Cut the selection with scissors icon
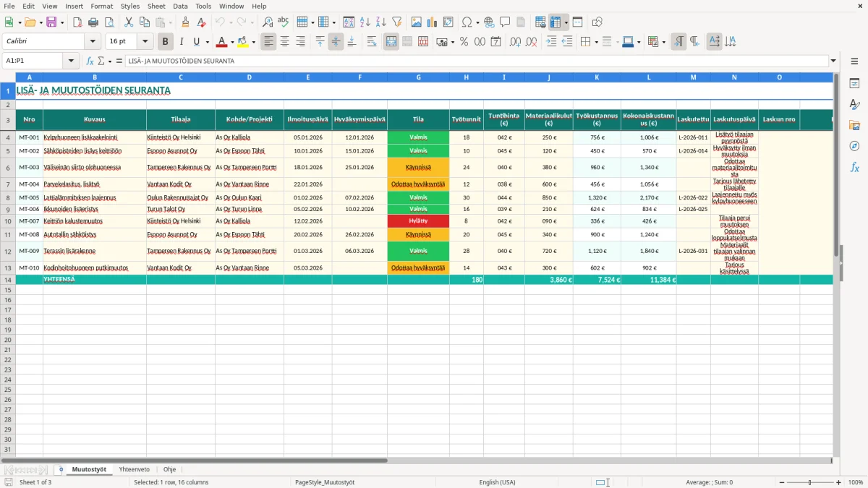This screenshot has height=488, width=868. pos(129,22)
